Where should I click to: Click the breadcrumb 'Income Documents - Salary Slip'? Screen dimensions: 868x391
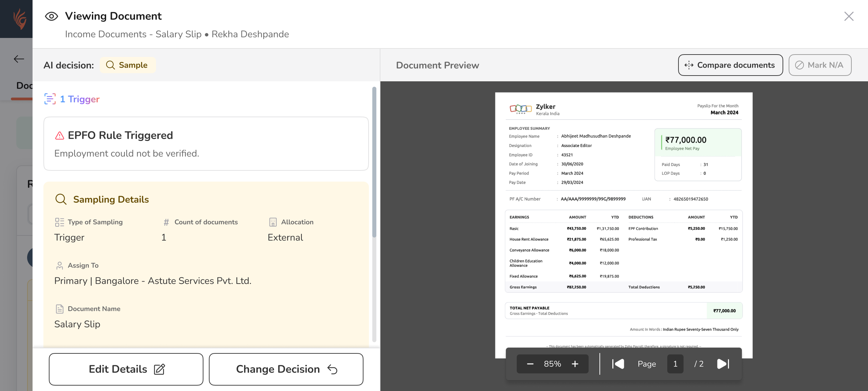[133, 34]
